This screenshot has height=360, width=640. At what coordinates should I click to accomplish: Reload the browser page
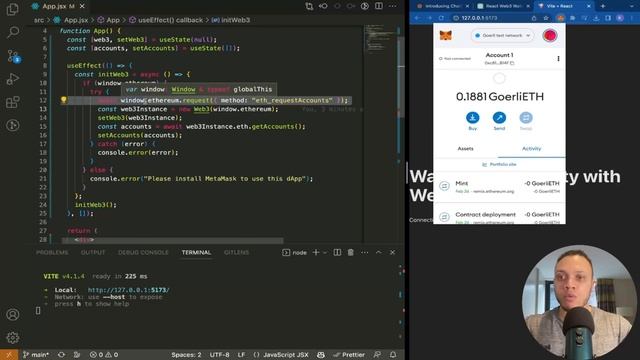tap(441, 18)
